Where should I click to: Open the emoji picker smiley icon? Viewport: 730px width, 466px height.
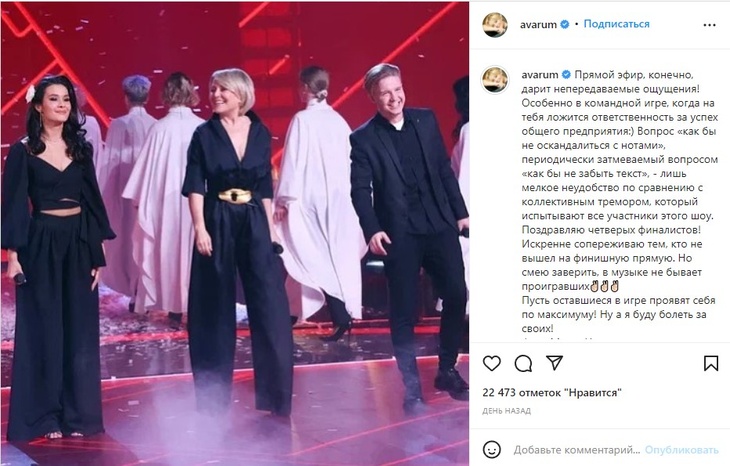(492, 450)
